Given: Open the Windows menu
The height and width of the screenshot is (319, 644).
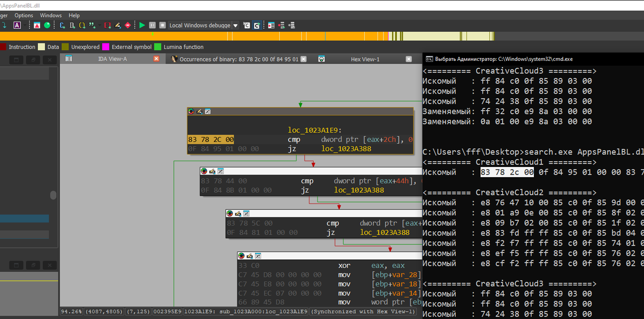Looking at the screenshot, I should pyautogui.click(x=51, y=16).
